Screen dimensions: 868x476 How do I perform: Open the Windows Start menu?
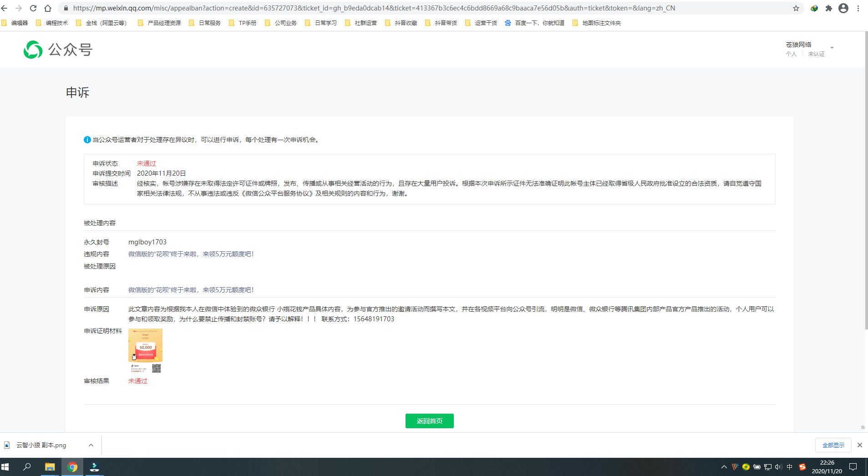[5, 467]
